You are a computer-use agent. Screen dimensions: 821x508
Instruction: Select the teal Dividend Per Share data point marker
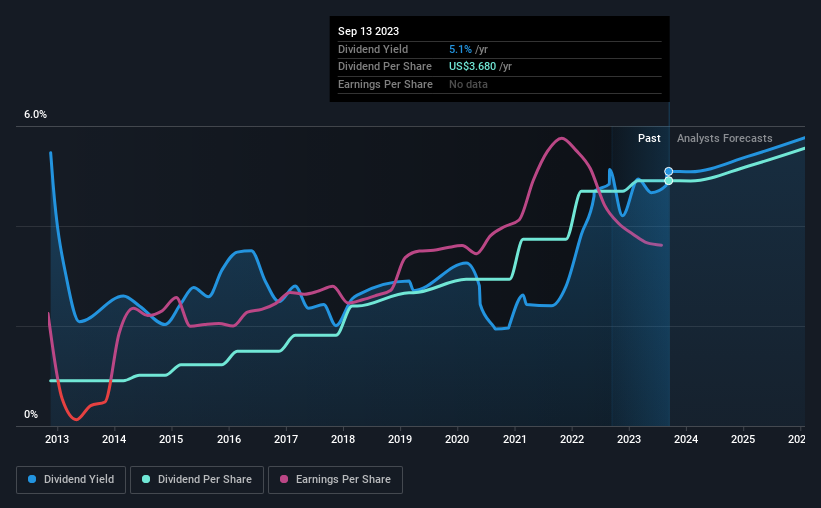(669, 181)
